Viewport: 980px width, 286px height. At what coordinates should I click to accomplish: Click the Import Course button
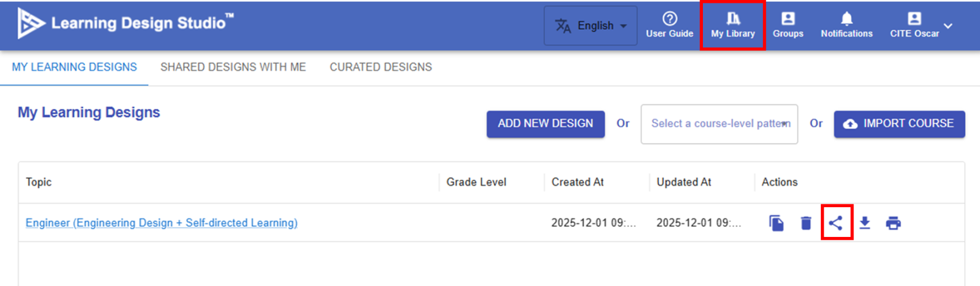tap(899, 124)
